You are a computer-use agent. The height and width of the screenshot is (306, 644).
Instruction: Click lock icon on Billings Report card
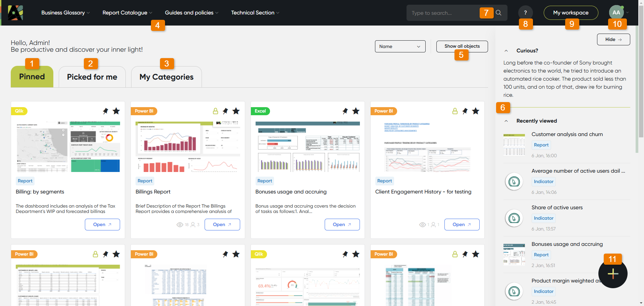(215, 111)
